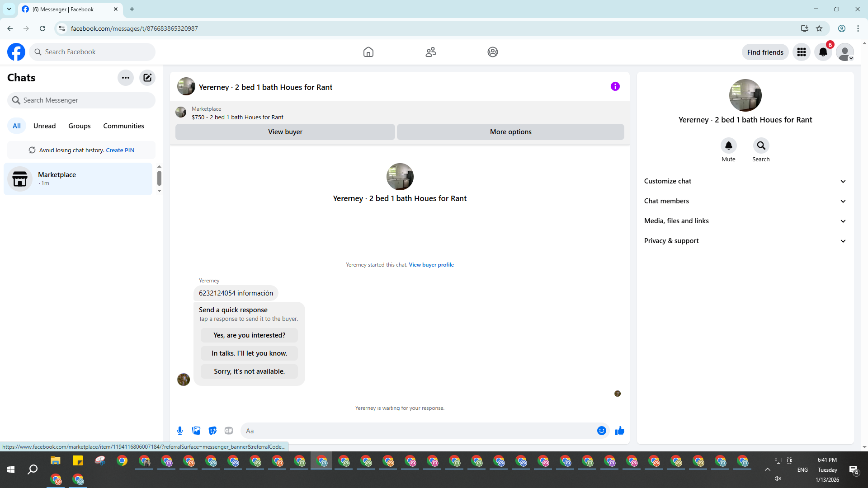
Task: Click the purple conversation info icon
Action: (x=615, y=86)
